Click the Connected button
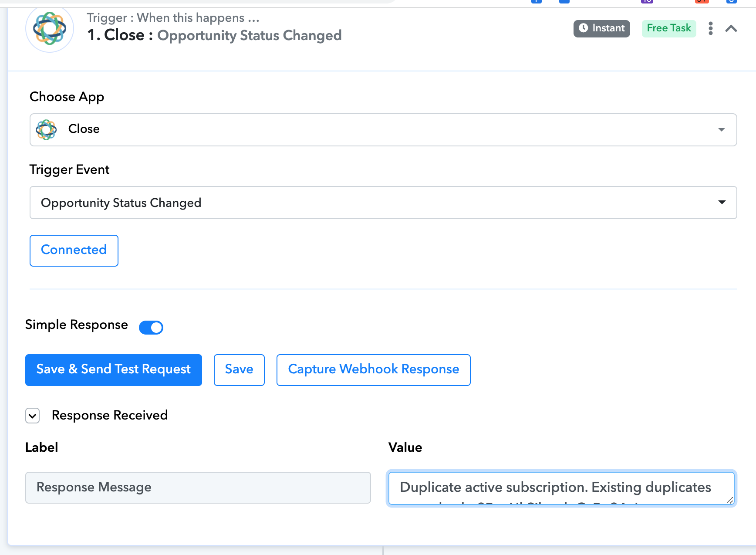This screenshot has width=756, height=555. click(x=74, y=250)
